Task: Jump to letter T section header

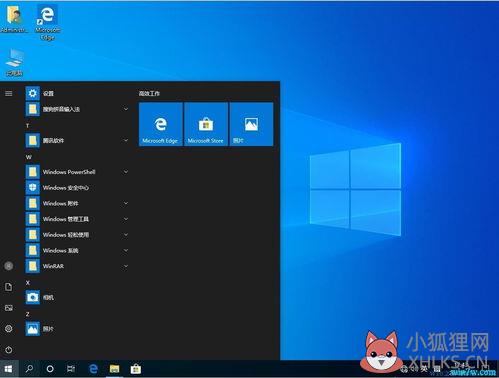Action: [x=27, y=126]
